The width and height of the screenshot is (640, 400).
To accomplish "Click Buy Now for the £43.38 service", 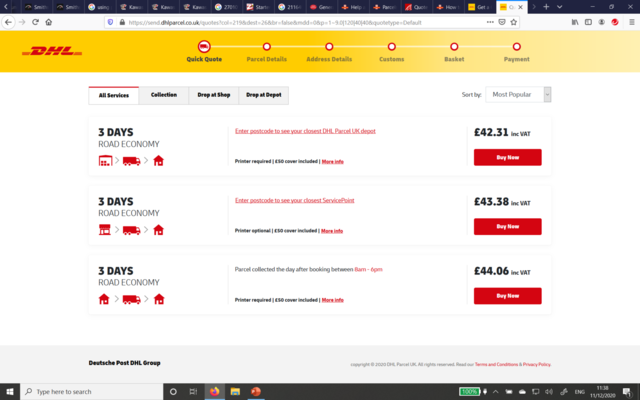I will (x=507, y=227).
